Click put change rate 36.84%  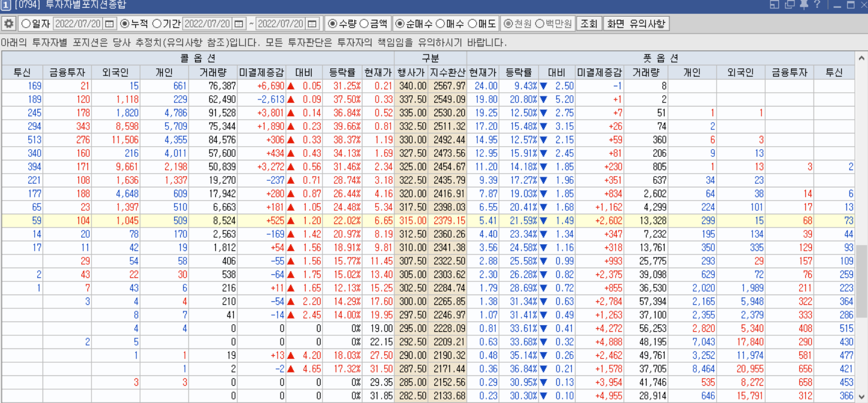(519, 369)
